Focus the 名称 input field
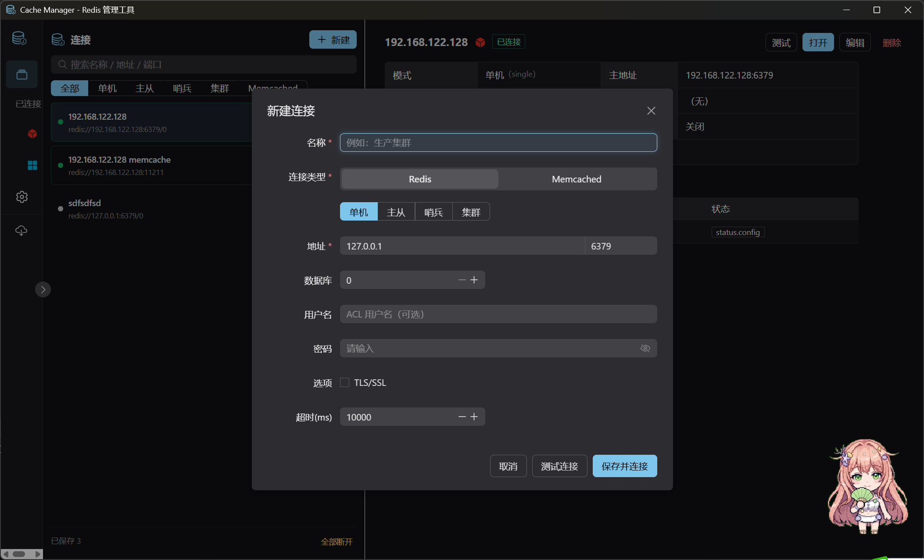 click(x=498, y=143)
